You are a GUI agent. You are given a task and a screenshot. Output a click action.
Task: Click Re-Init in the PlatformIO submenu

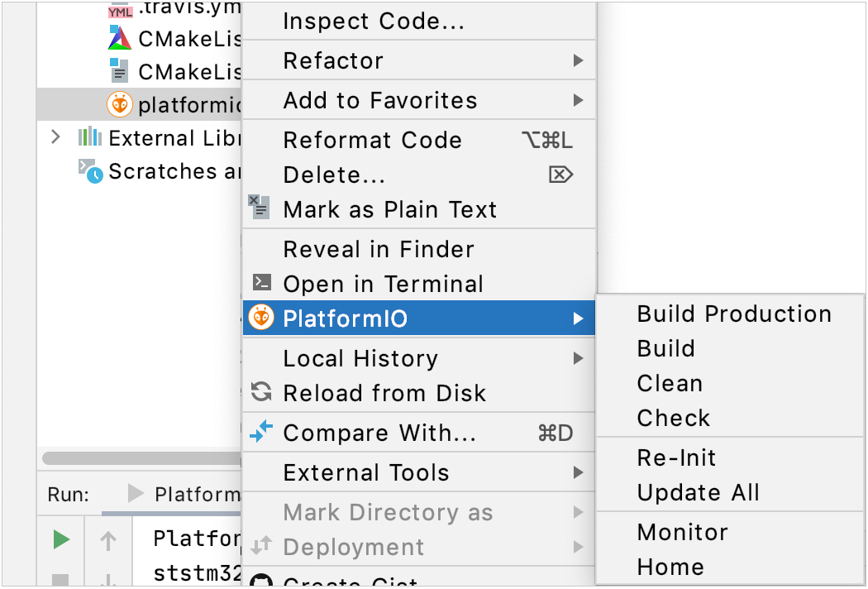click(x=676, y=458)
